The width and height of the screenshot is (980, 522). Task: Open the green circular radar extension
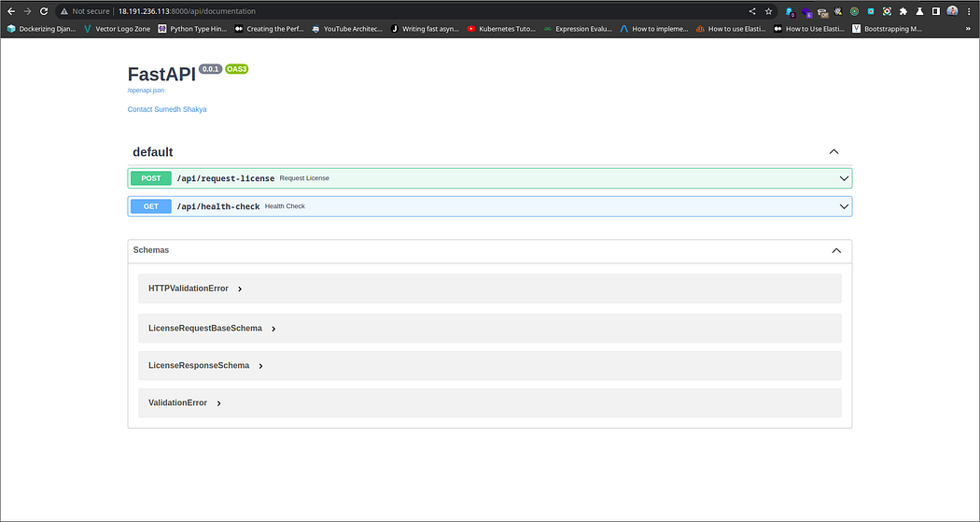pyautogui.click(x=854, y=11)
